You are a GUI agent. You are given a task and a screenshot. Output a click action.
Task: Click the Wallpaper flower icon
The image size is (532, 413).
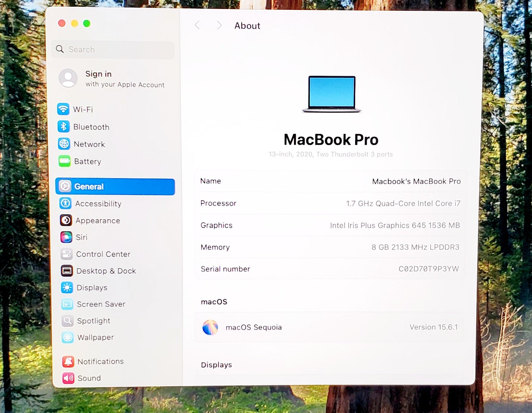coord(67,337)
